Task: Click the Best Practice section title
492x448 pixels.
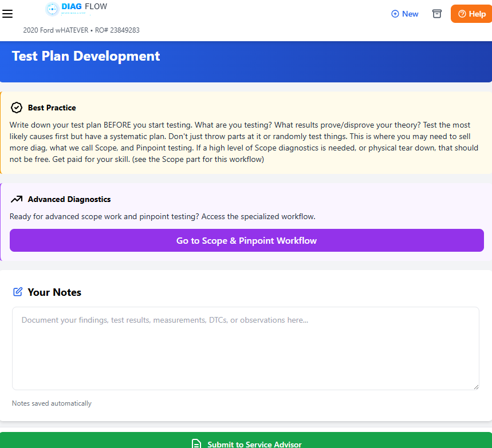Action: (52, 108)
